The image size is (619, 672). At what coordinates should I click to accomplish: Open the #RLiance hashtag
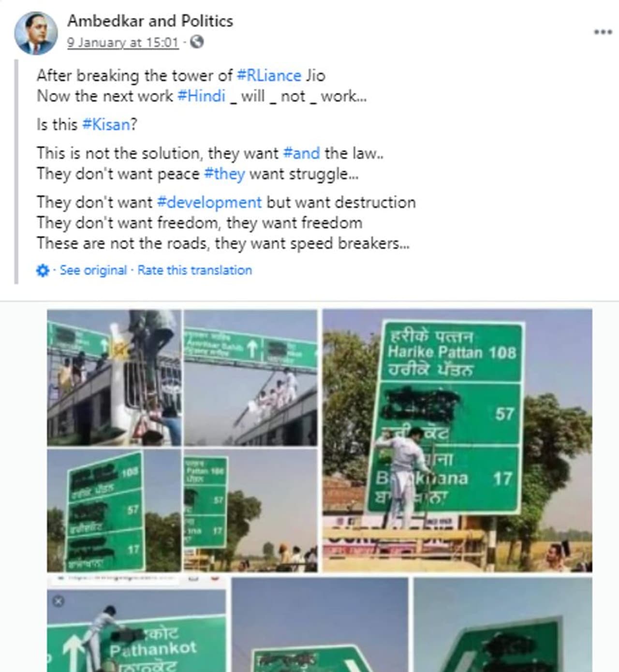[x=269, y=76]
